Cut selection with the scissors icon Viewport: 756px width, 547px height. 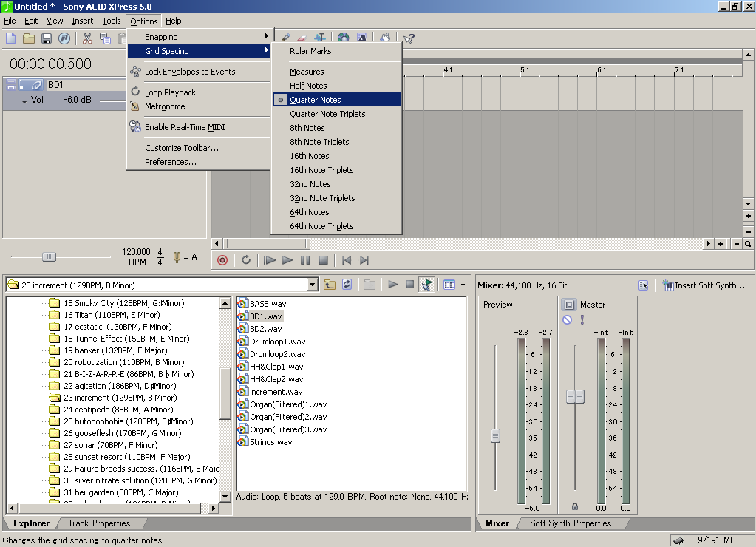tap(87, 38)
